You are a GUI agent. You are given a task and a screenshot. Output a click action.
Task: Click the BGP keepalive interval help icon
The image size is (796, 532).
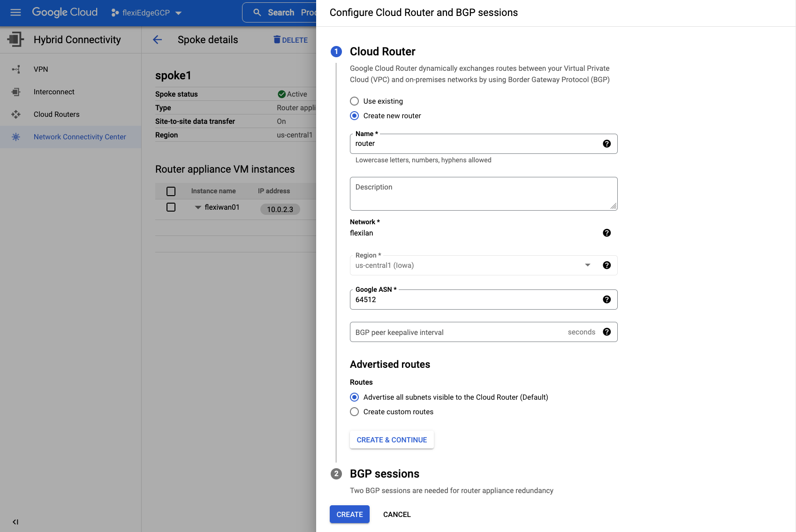click(x=606, y=332)
